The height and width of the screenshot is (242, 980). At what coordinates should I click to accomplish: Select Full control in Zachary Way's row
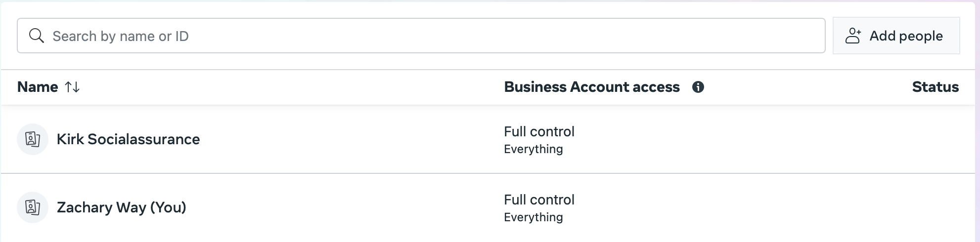[539, 200]
